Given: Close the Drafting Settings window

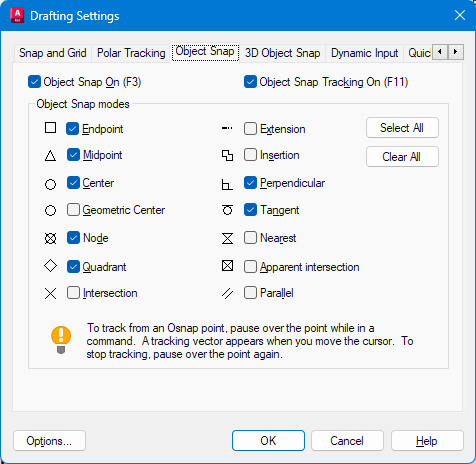Looking at the screenshot, I should (x=460, y=15).
